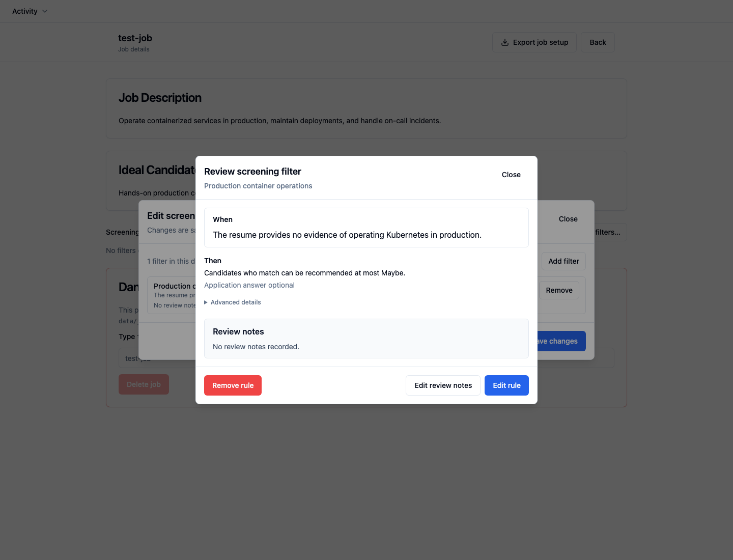
Task: Click the Review notes panel
Action: 366,339
